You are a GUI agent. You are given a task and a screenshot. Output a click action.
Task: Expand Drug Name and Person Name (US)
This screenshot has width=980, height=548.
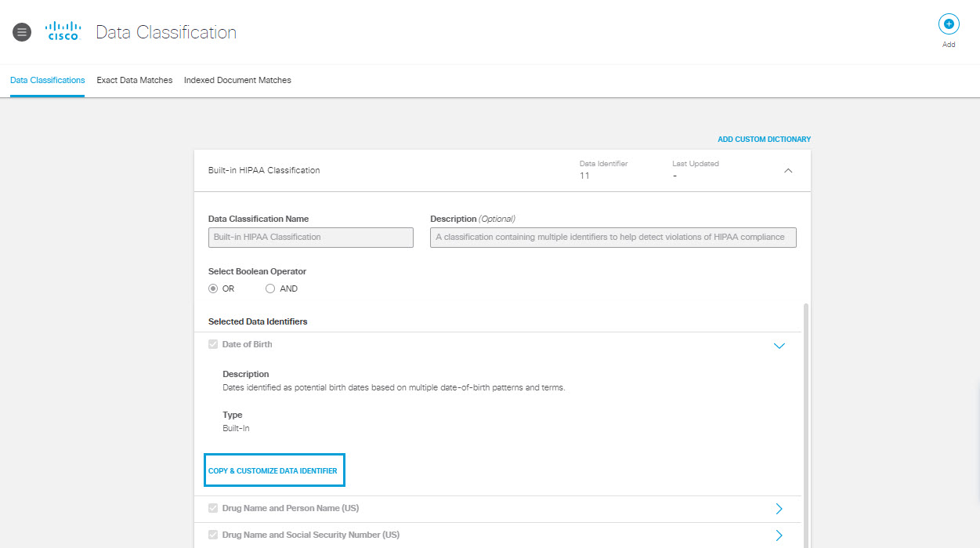[779, 508]
